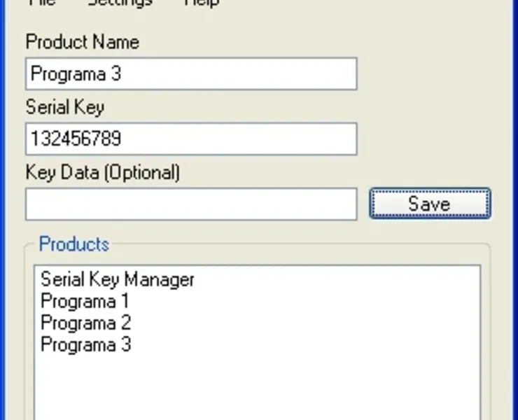Select Programa 1 in the list
Viewport: 518px width, 420px height.
tap(85, 302)
